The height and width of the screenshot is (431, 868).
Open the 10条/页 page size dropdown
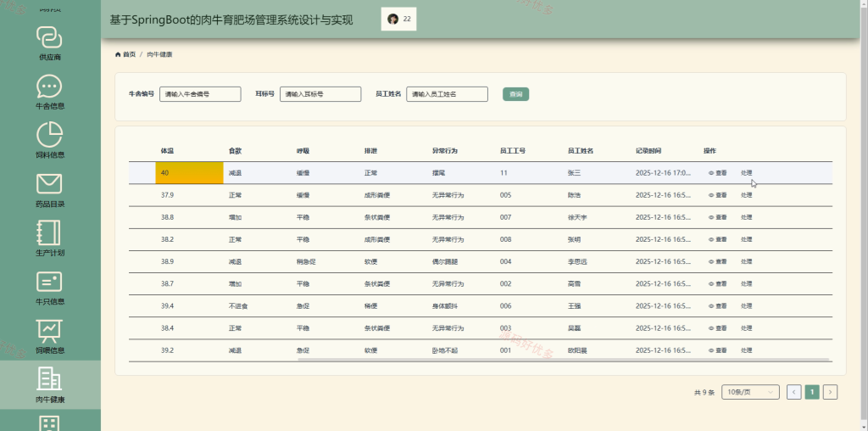[x=751, y=392]
